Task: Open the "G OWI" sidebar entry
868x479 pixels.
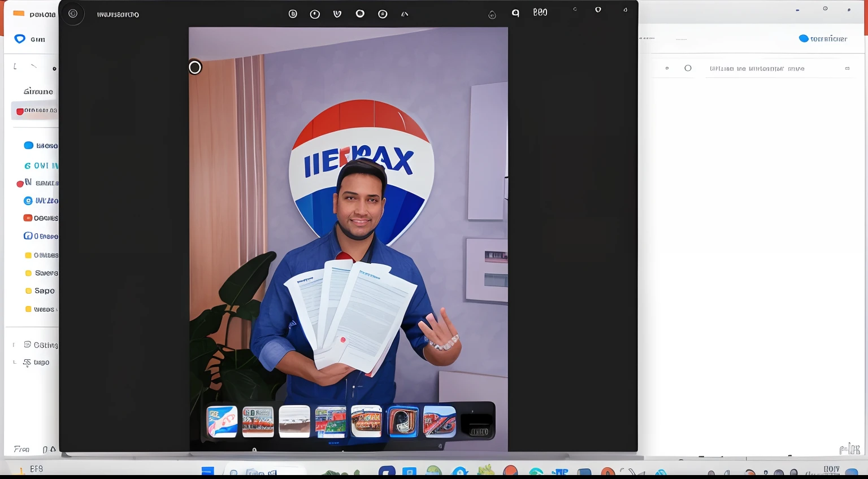Action: 41,166
